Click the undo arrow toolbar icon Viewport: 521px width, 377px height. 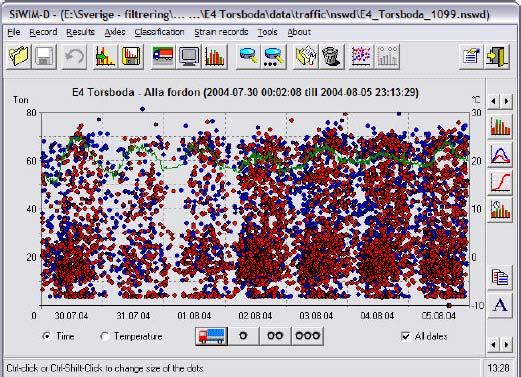[74, 56]
